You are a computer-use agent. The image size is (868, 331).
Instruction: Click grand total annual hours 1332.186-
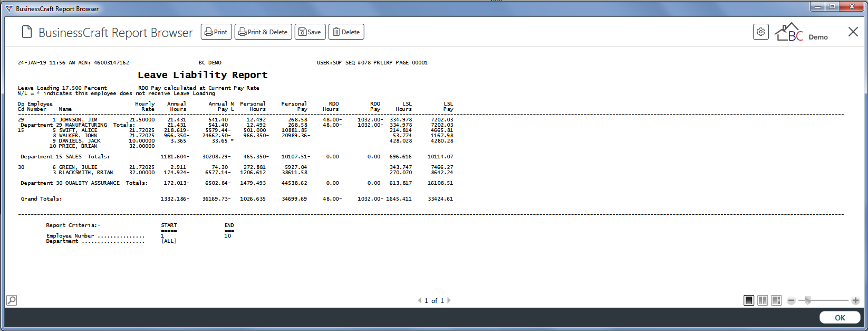(175, 199)
